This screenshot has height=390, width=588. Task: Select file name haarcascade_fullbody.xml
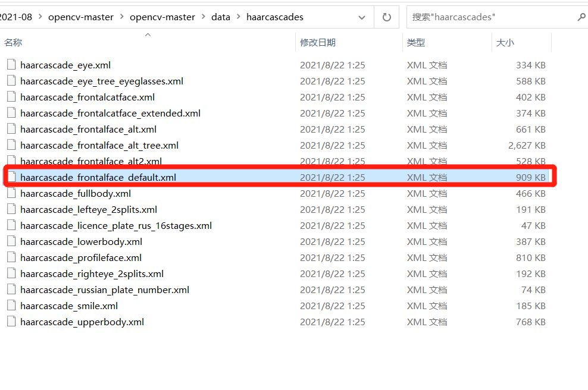76,194
